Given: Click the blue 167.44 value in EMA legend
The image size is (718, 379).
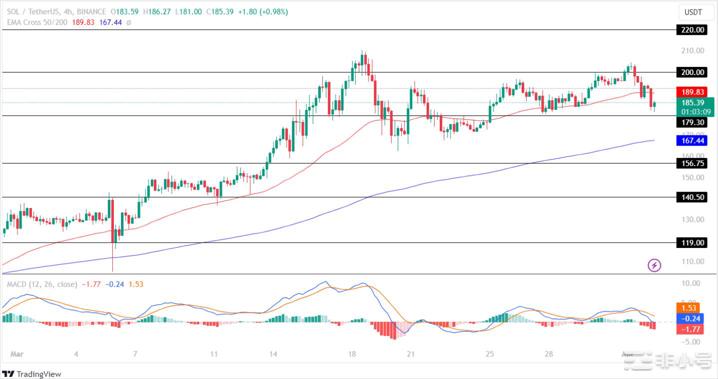Looking at the screenshot, I should 110,22.
